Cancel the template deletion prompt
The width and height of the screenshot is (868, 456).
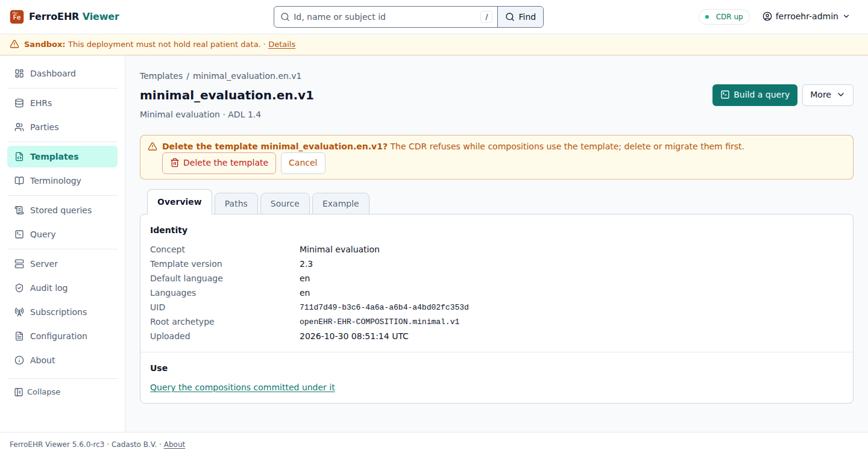tap(303, 163)
